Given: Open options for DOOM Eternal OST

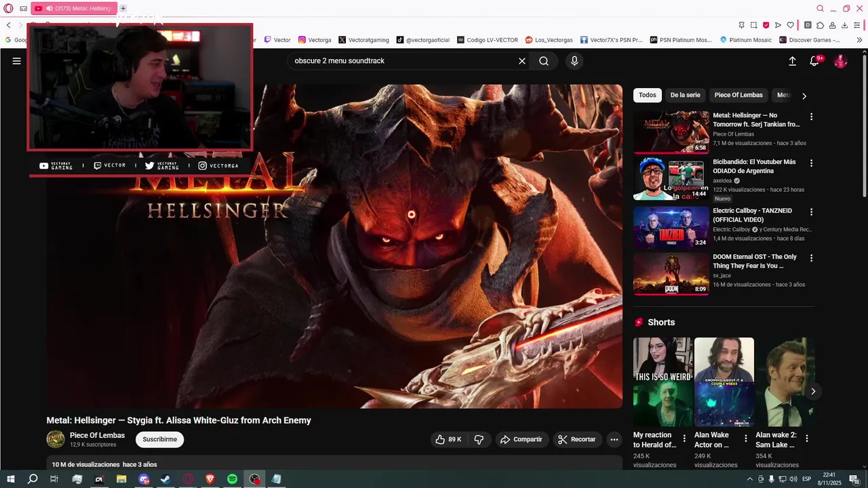Looking at the screenshot, I should point(811,258).
